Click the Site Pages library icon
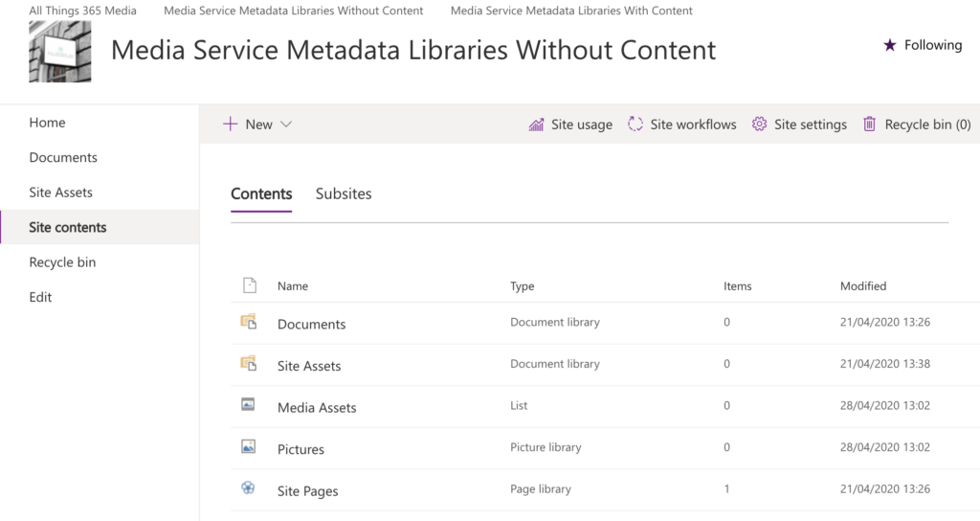The width and height of the screenshot is (980, 521). pyautogui.click(x=248, y=487)
